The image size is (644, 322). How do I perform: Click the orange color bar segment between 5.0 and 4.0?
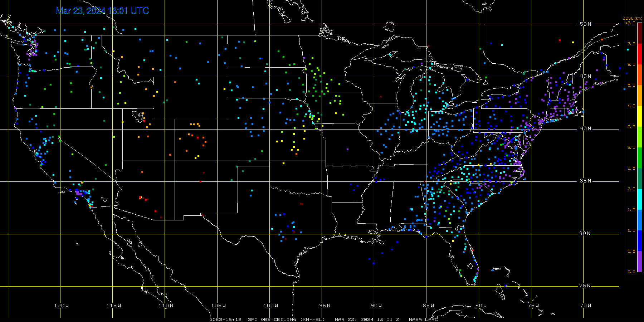[639, 96]
